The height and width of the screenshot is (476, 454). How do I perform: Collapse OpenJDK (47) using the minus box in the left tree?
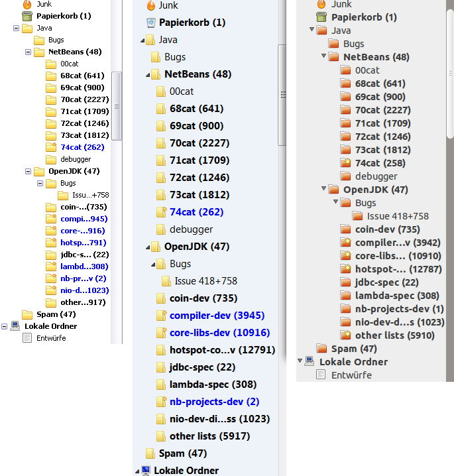28,172
